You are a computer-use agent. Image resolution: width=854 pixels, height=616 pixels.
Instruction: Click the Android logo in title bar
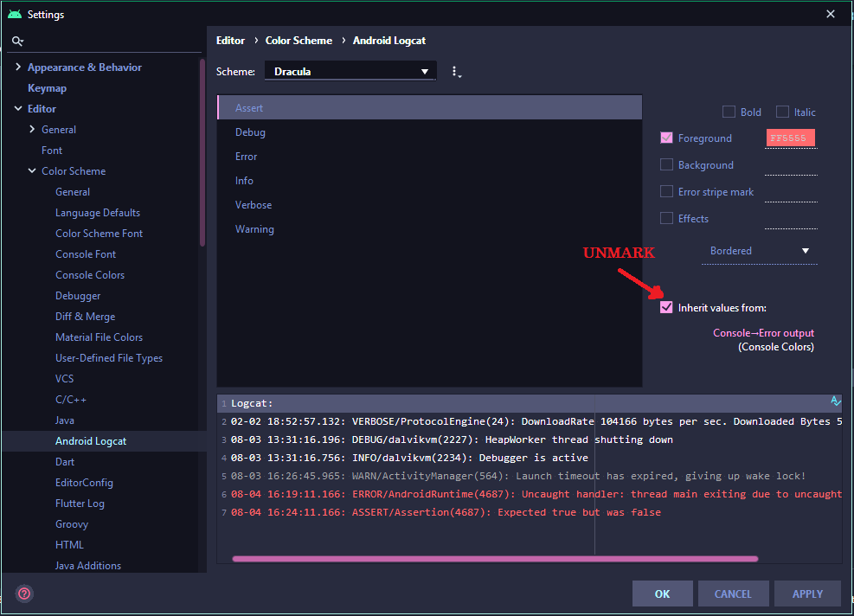point(15,14)
